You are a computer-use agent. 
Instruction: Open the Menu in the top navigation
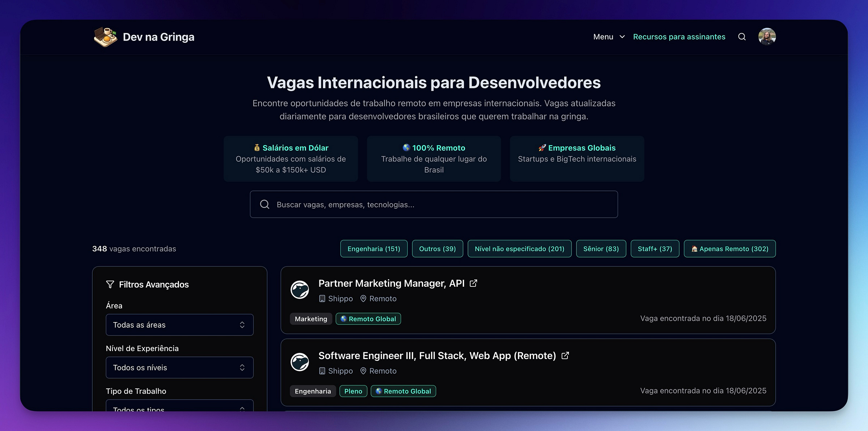[x=609, y=37]
